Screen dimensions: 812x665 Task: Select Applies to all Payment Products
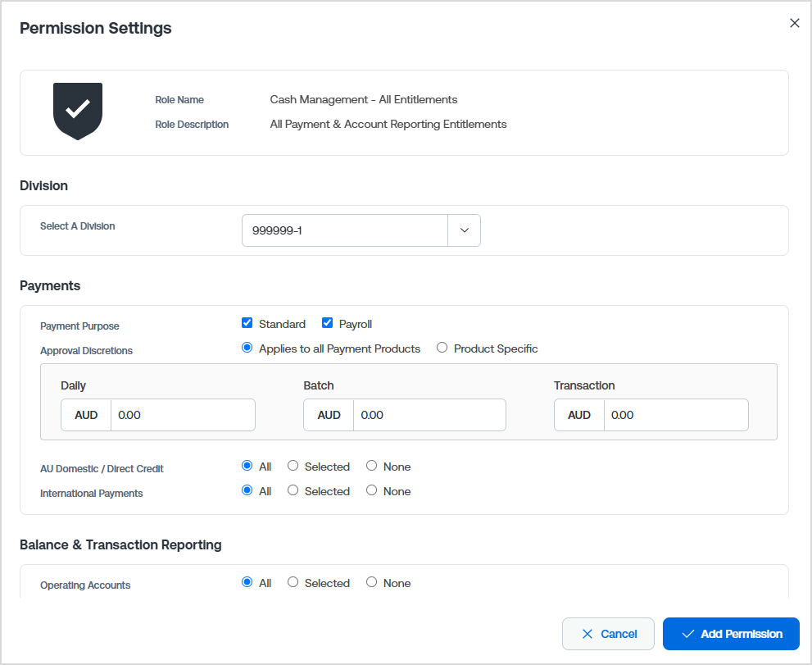(x=247, y=348)
